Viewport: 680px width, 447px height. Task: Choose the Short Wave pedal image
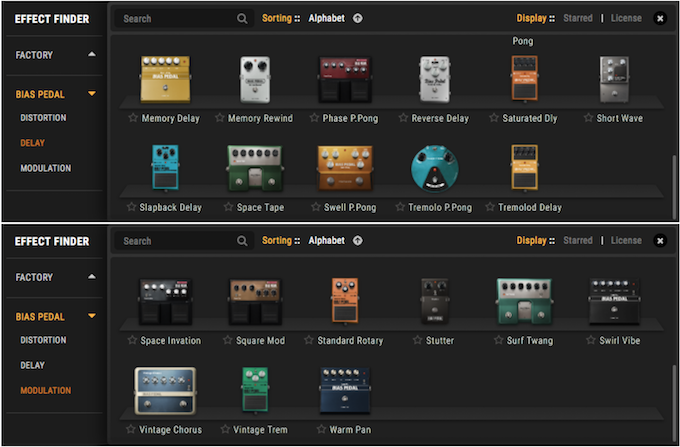click(615, 79)
